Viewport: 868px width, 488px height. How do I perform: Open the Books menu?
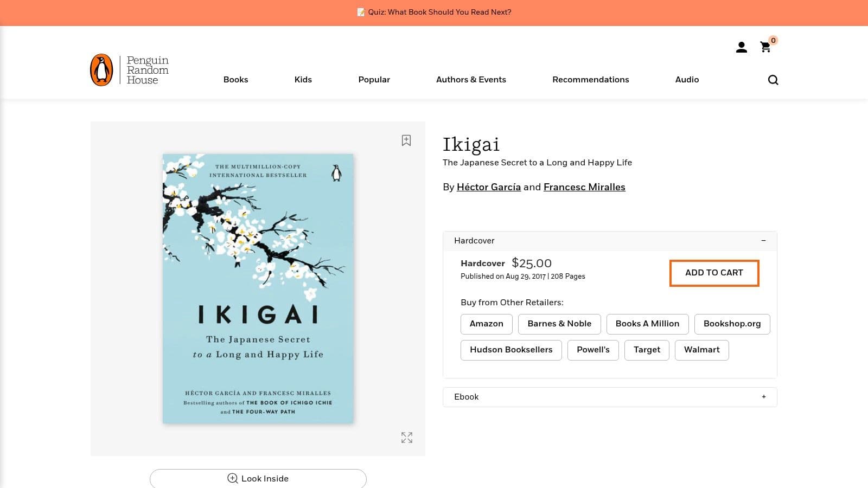235,80
